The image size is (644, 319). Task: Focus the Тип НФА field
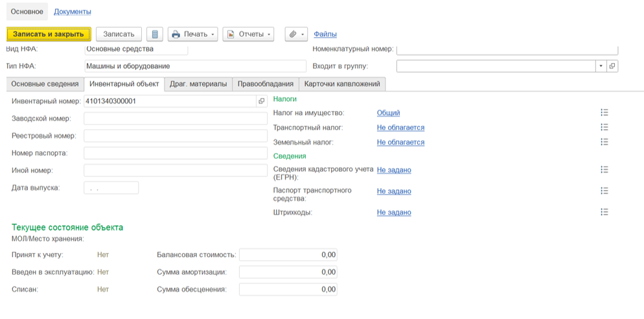(196, 66)
